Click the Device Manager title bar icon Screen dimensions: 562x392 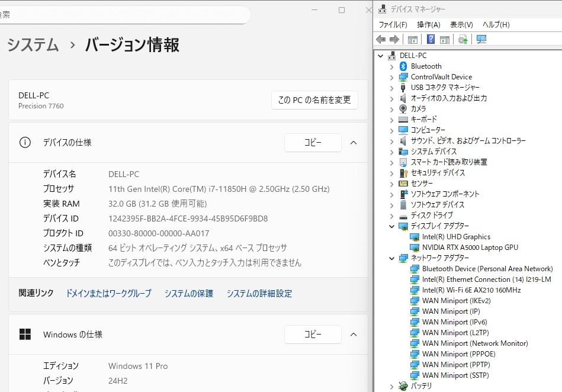383,9
